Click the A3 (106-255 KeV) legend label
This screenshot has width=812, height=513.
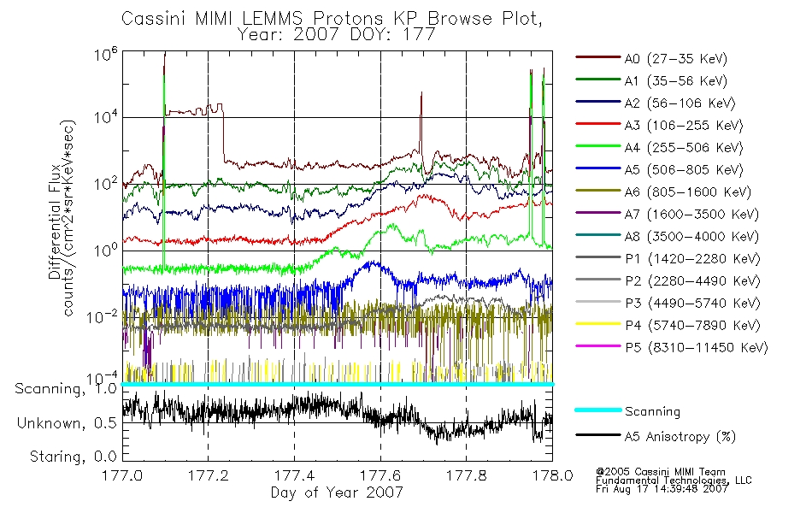tap(684, 126)
